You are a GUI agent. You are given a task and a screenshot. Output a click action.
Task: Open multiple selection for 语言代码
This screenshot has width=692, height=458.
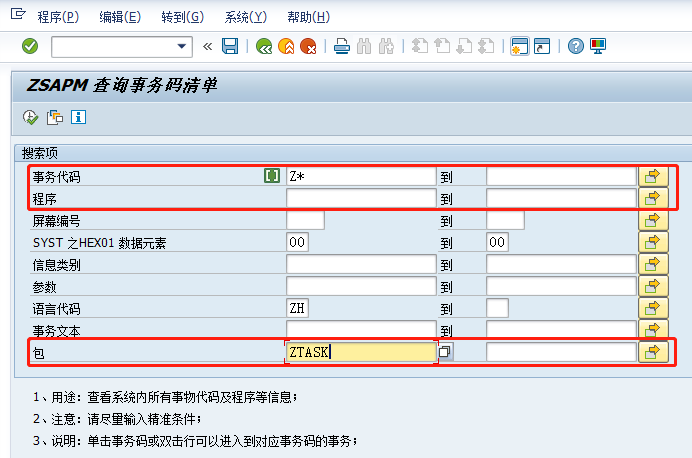tap(653, 308)
